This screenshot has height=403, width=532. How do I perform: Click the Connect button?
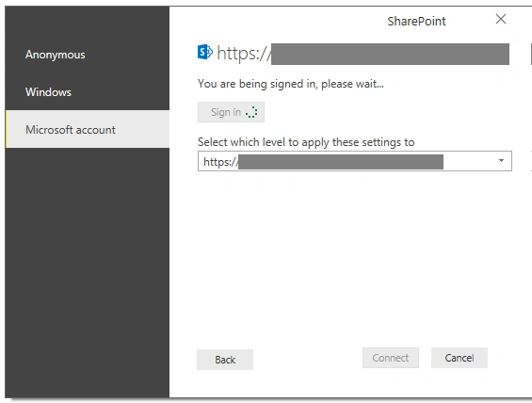[x=391, y=358]
